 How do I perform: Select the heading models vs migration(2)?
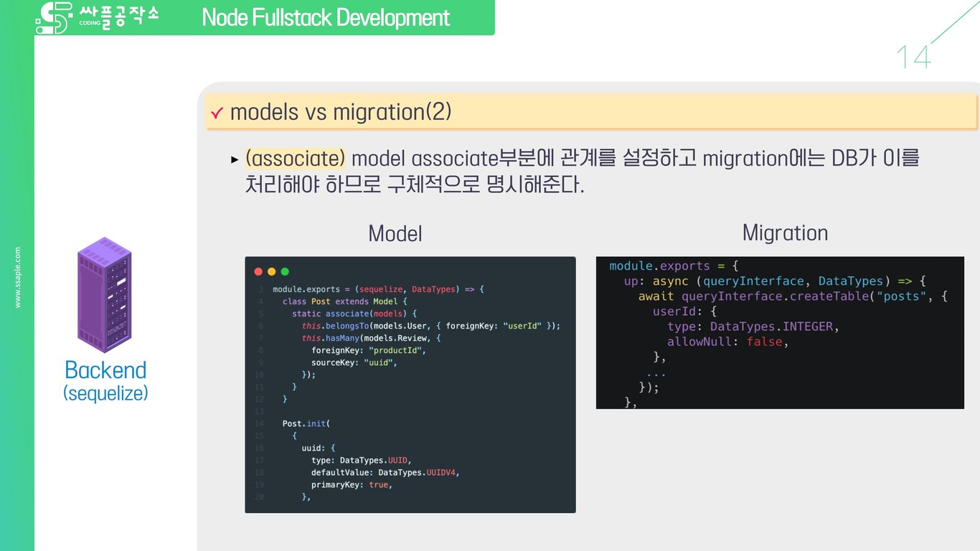[x=341, y=112]
